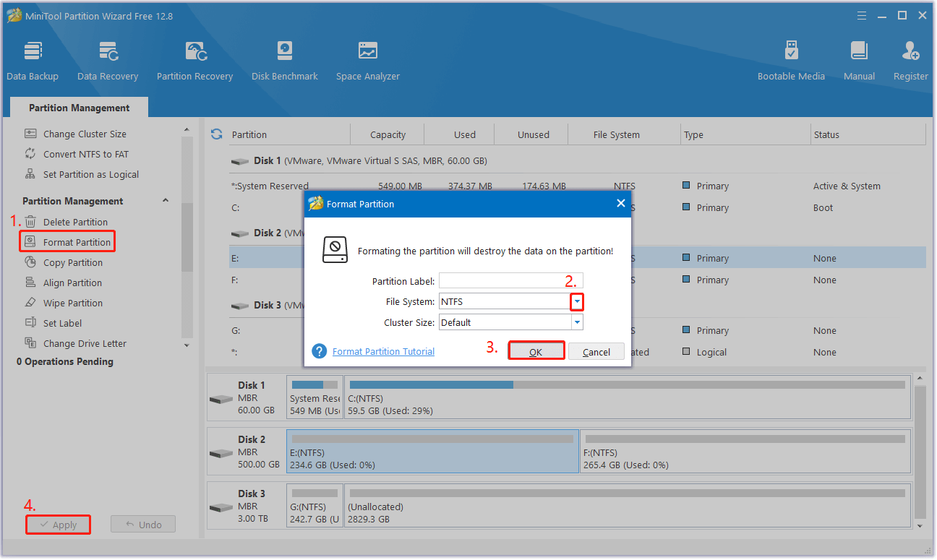937x560 pixels.
Task: Open the Data Recovery tool
Action: pyautogui.click(x=108, y=59)
